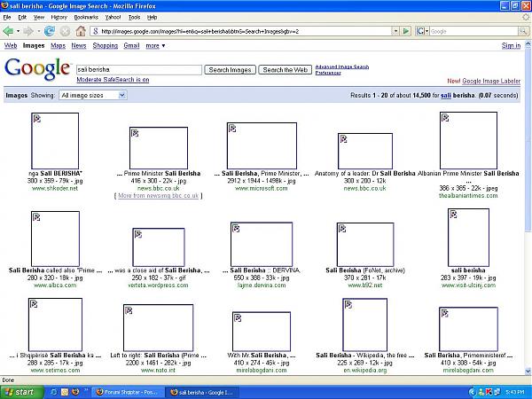Open thumbnail from www.microsoft.com
The height and width of the screenshot is (399, 532).
click(262, 145)
